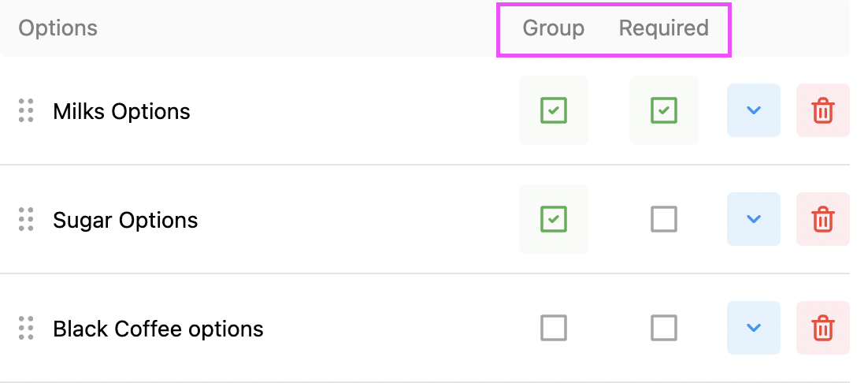Mark Black Coffee options as Required
The height and width of the screenshot is (383, 868).
point(664,328)
